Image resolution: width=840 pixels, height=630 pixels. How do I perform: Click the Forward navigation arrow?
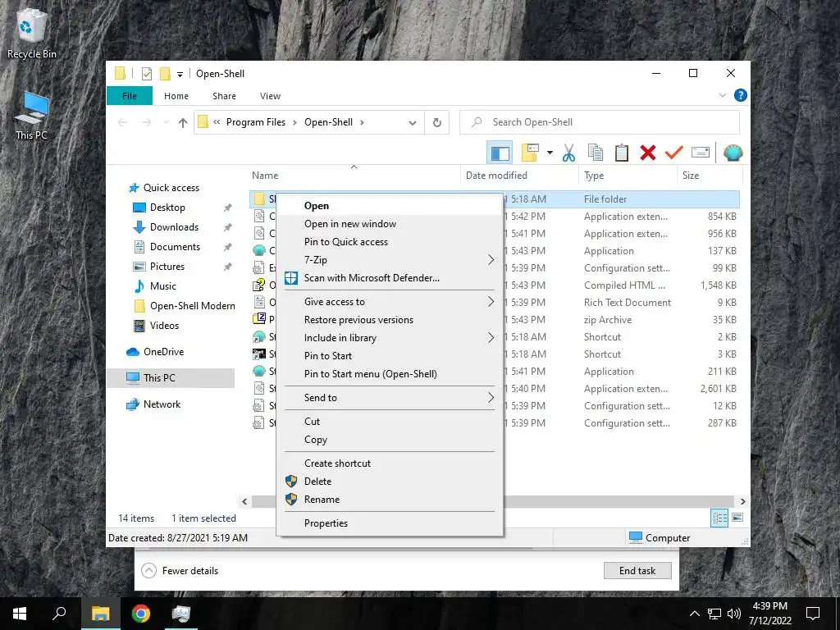146,123
